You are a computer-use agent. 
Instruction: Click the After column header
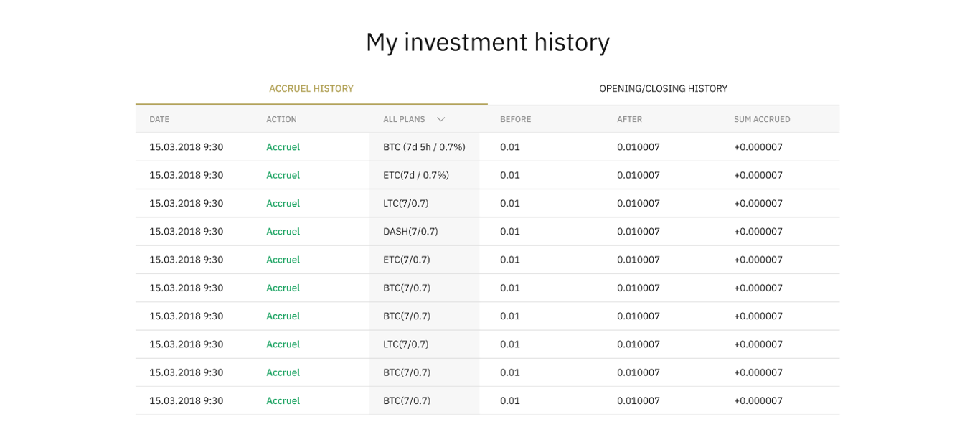[629, 120]
